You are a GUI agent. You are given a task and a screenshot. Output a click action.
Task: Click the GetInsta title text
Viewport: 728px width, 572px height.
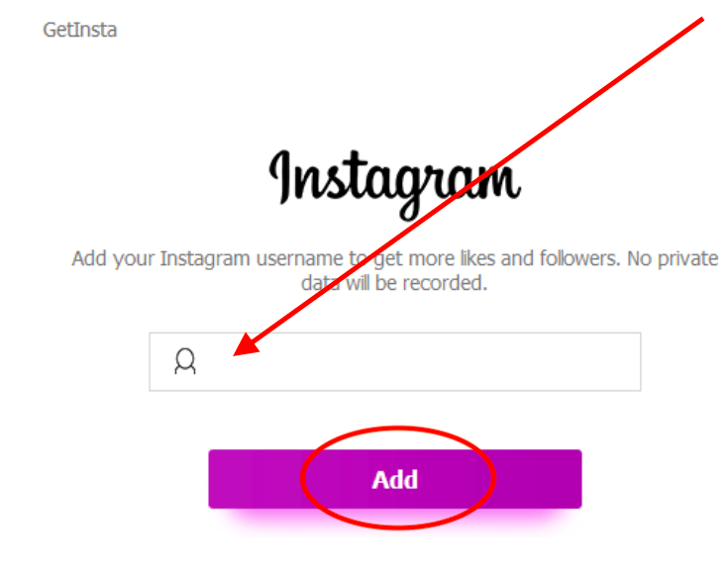click(80, 30)
